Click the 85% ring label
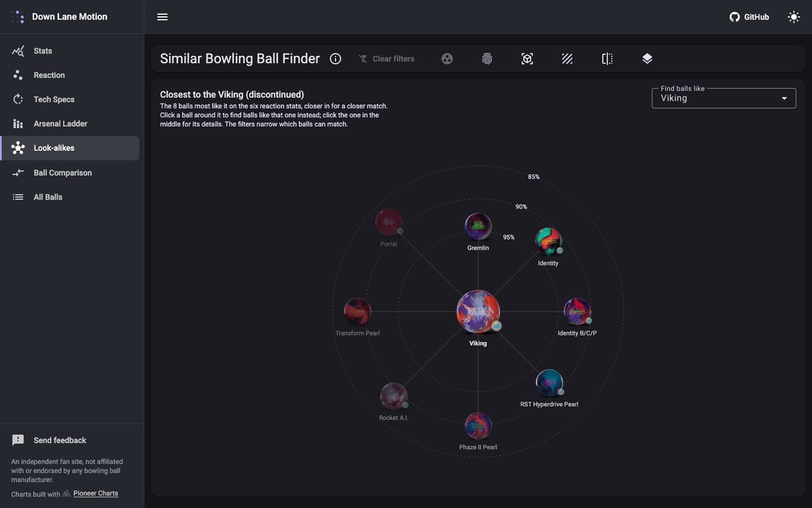Image resolution: width=812 pixels, height=508 pixels. pyautogui.click(x=534, y=177)
